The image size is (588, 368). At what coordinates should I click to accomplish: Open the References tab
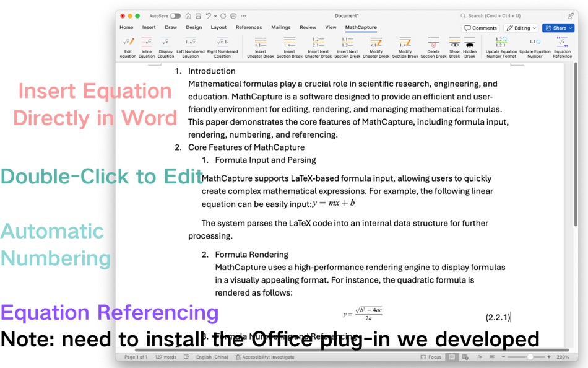[x=249, y=27]
